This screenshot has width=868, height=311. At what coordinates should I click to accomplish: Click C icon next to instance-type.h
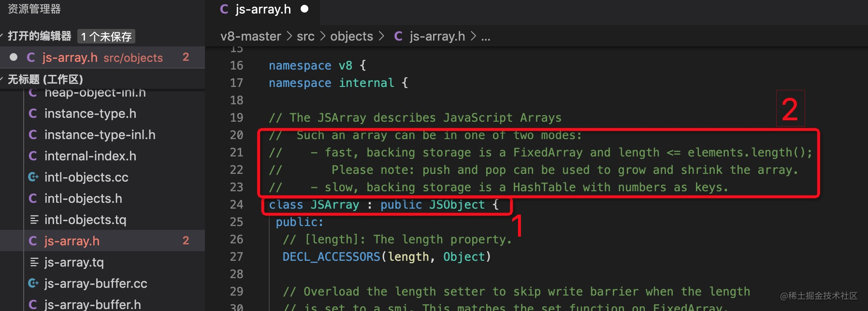(x=33, y=113)
